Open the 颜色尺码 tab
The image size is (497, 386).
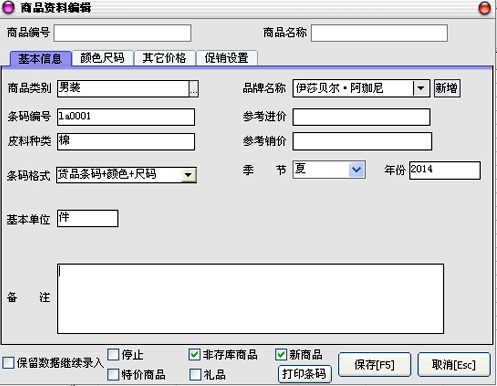pos(102,58)
